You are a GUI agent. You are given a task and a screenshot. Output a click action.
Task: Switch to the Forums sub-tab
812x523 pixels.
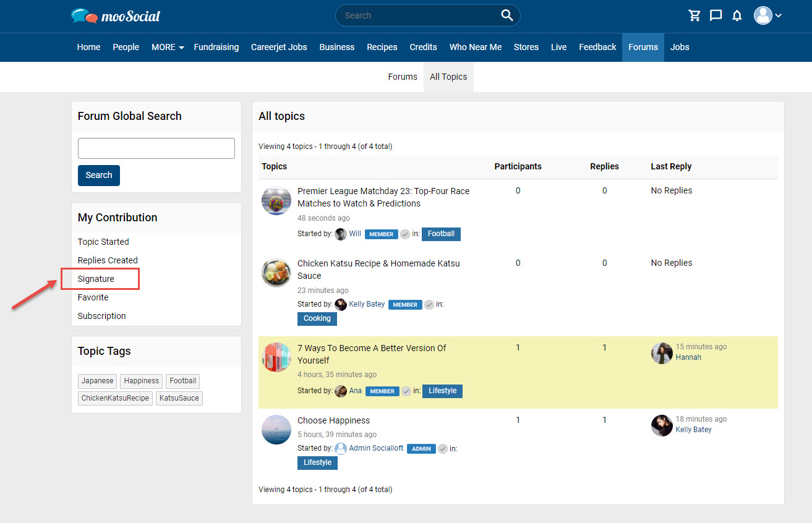tap(403, 77)
